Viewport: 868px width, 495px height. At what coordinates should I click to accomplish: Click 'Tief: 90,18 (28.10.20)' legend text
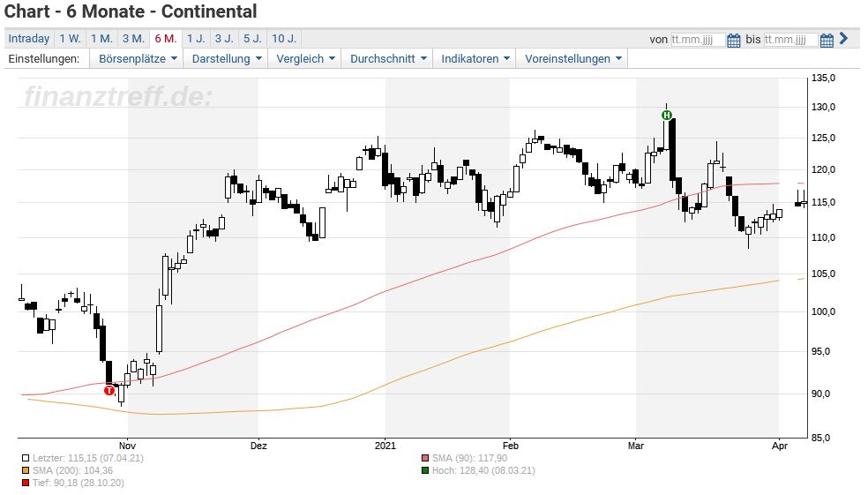[x=78, y=483]
